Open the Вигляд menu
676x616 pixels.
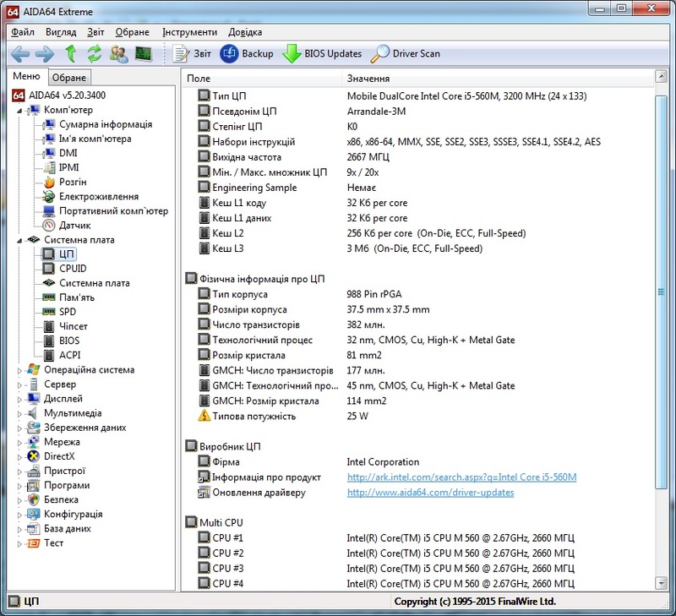[61, 32]
